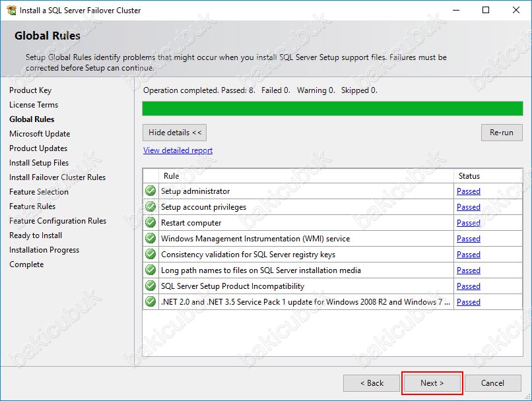Collapse rules list with Hide details button
The image size is (532, 401).
174,133
